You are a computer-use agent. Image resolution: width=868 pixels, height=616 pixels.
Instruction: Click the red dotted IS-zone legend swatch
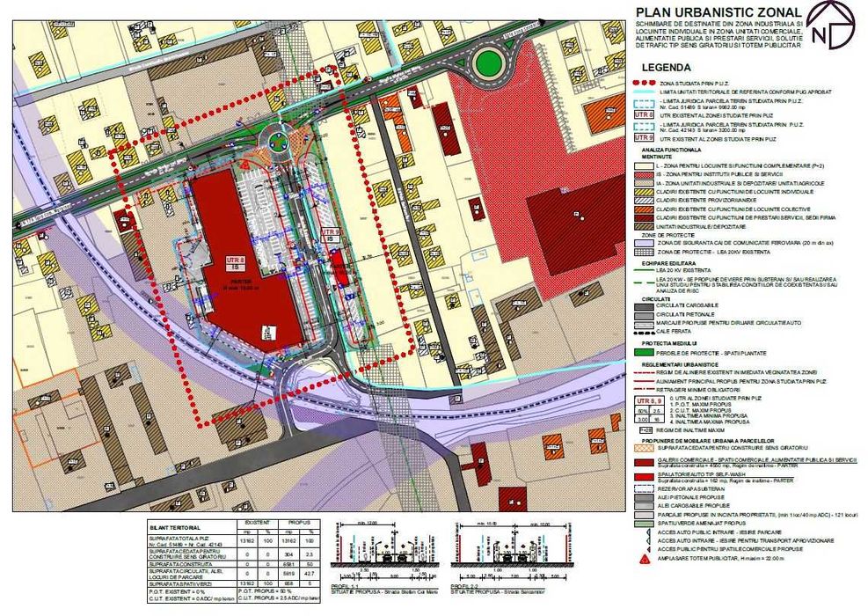point(644,174)
